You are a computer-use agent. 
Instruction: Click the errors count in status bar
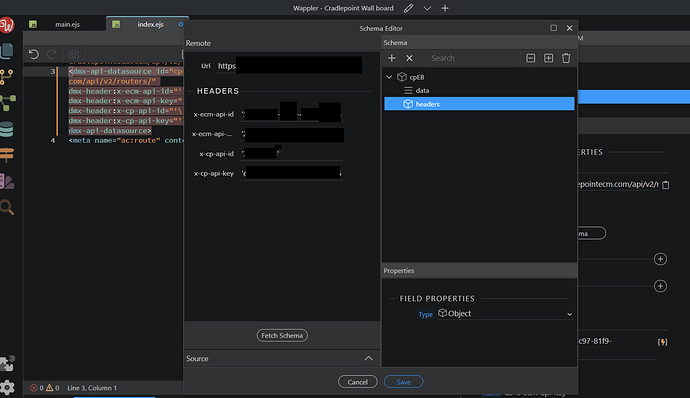pyautogui.click(x=37, y=388)
